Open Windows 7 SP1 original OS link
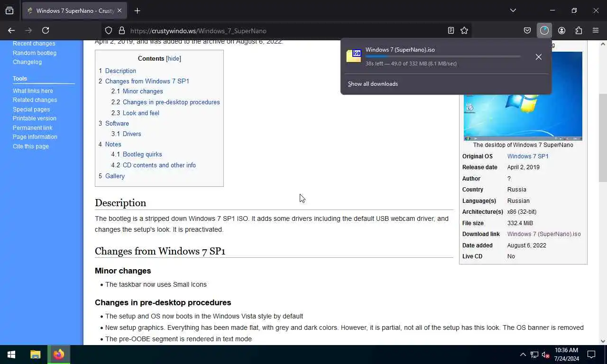 (528, 156)
